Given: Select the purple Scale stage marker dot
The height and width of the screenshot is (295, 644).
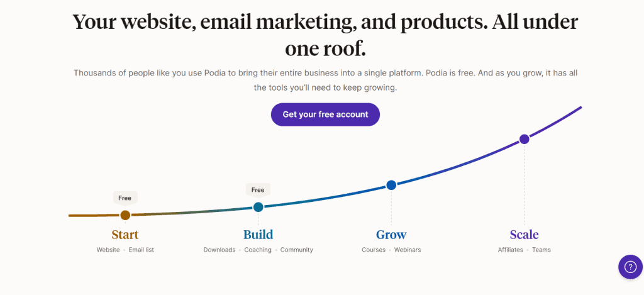Looking at the screenshot, I should click(525, 139).
